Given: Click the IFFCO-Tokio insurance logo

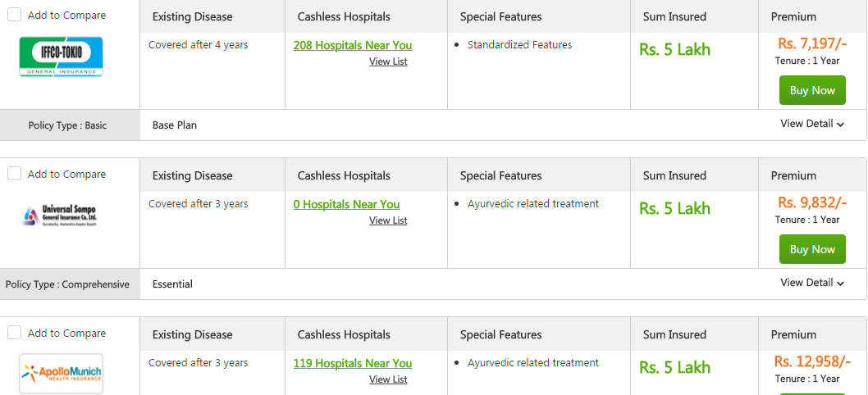Looking at the screenshot, I should click(x=62, y=57).
